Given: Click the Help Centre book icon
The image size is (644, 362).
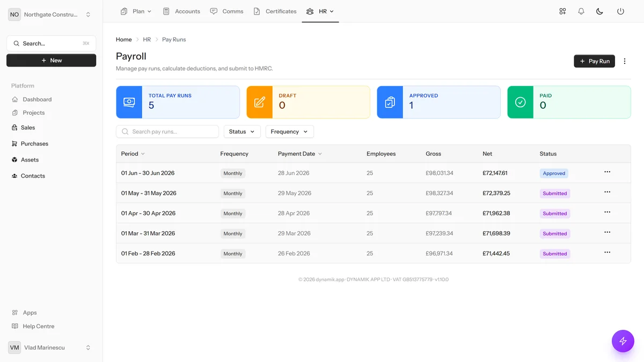Looking at the screenshot, I should 15,326.
